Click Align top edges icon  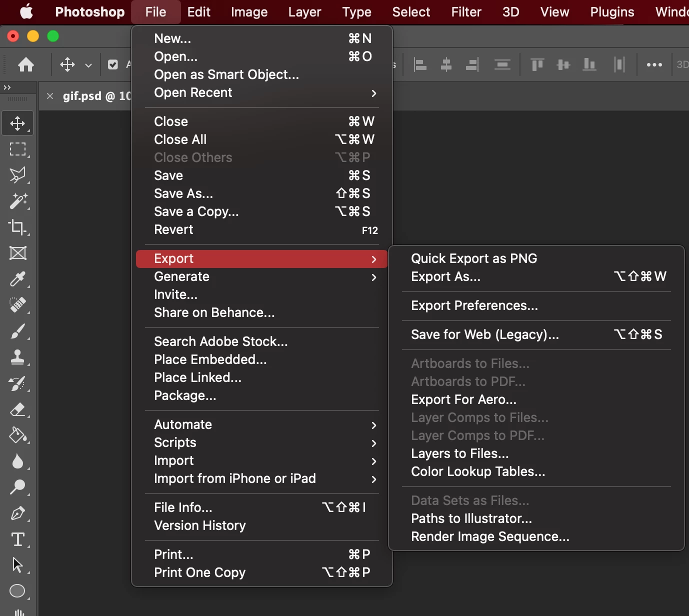[x=537, y=64]
